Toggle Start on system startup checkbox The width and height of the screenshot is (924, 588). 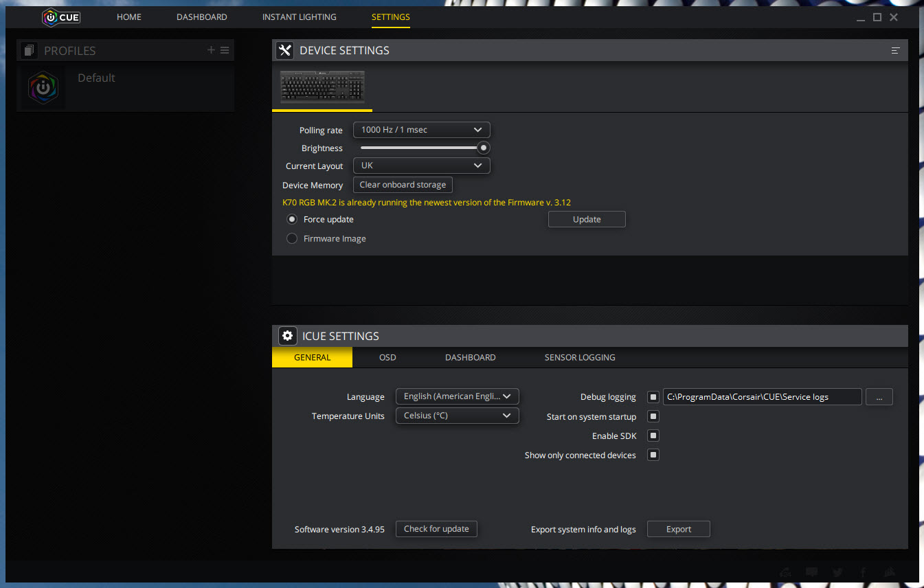[x=653, y=416]
